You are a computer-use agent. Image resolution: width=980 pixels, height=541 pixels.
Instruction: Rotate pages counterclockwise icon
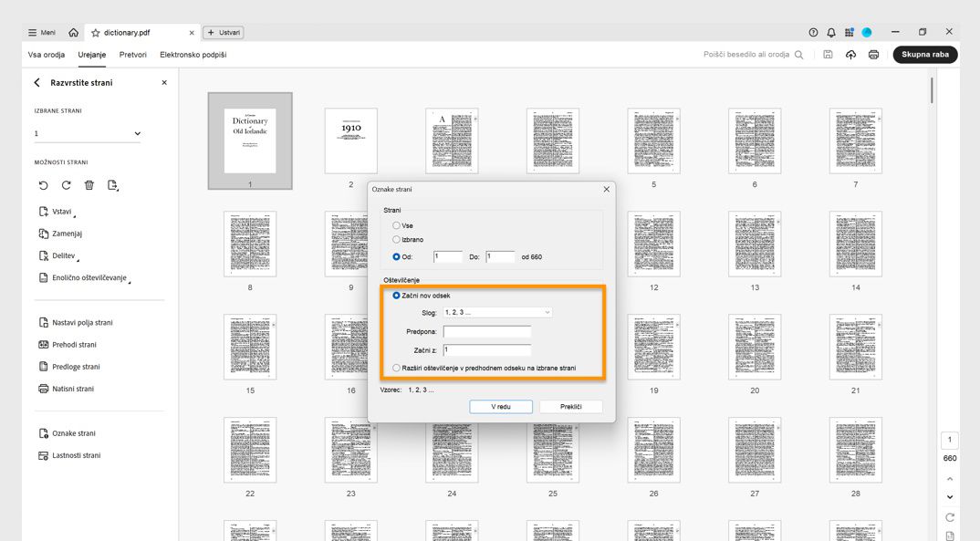[x=43, y=185]
